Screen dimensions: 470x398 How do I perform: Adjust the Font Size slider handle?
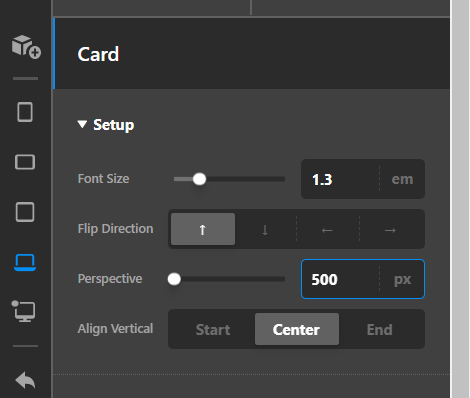199,179
